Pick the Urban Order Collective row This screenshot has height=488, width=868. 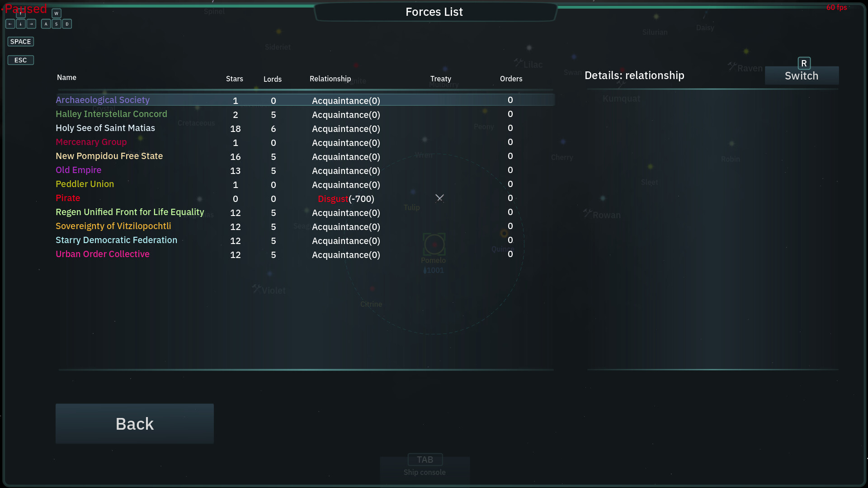[305, 254]
